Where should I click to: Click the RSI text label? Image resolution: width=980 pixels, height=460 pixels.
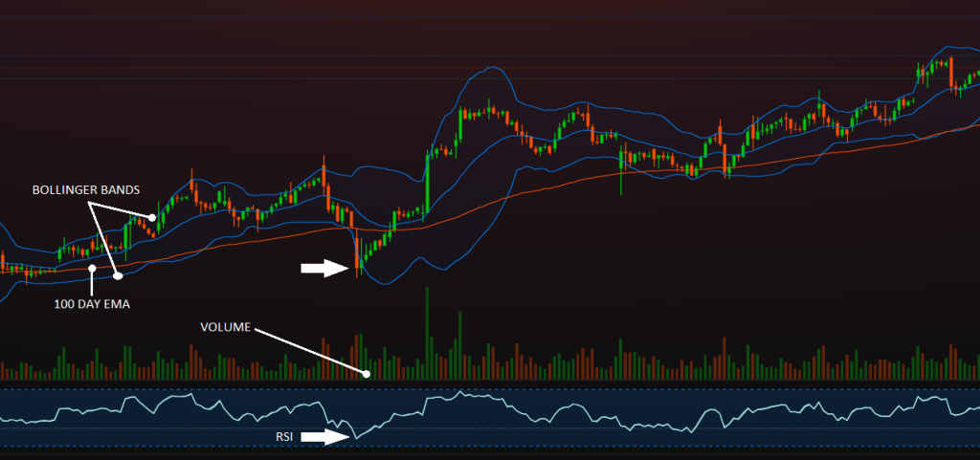[282, 437]
